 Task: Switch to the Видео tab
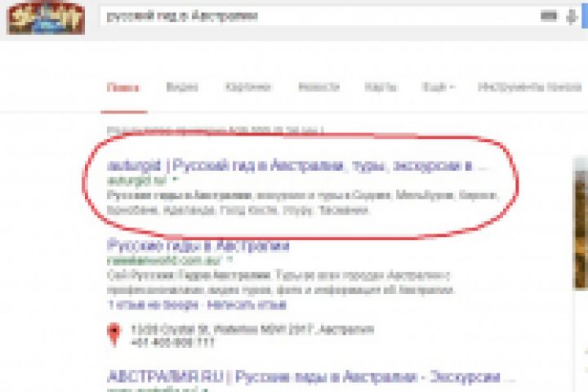[182, 87]
